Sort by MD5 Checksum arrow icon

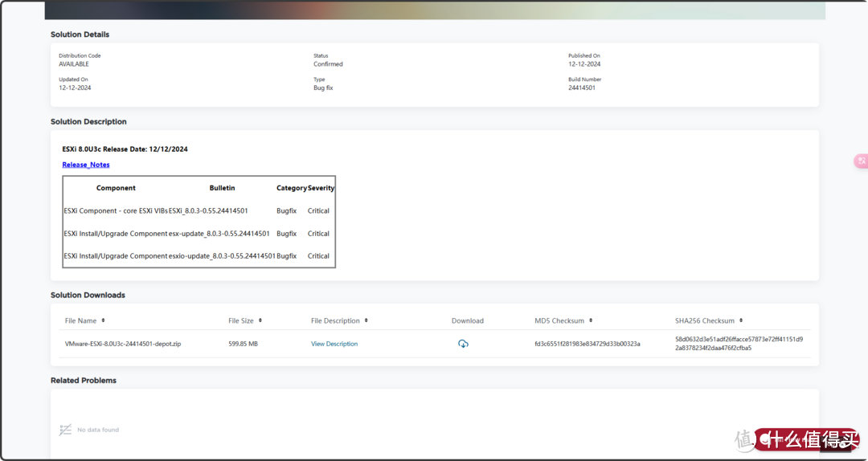(591, 320)
